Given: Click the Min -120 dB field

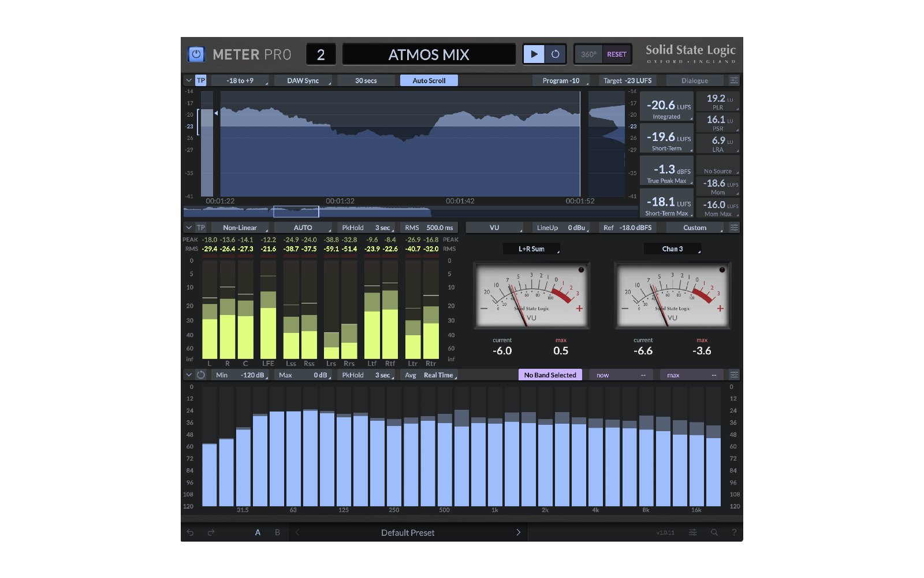Looking at the screenshot, I should pos(240,375).
